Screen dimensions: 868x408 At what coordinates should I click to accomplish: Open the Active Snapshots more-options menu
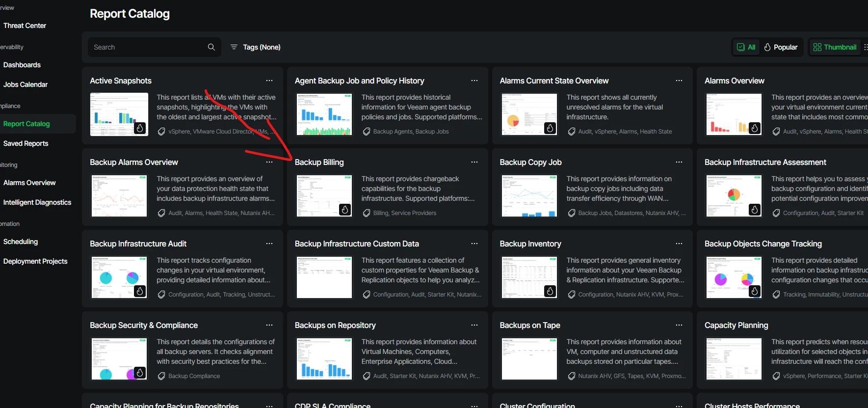(x=269, y=81)
